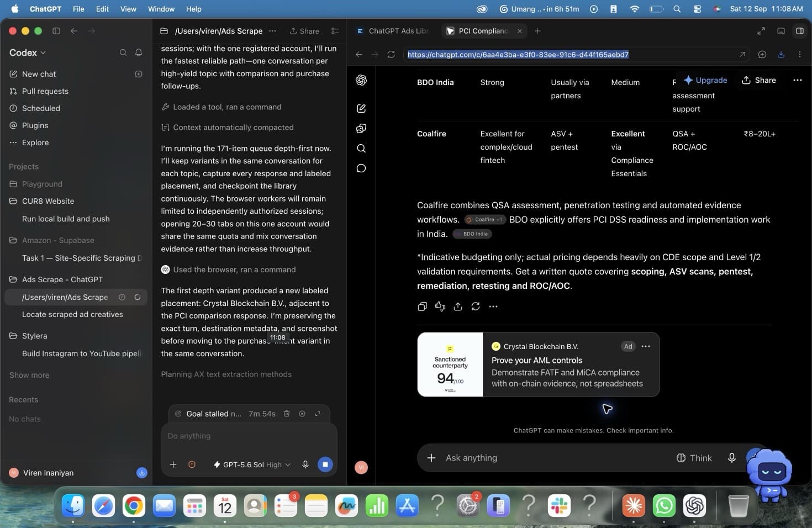Viewport: 812px width, 528px height.
Task: Open the Explore section
Action: tap(35, 142)
